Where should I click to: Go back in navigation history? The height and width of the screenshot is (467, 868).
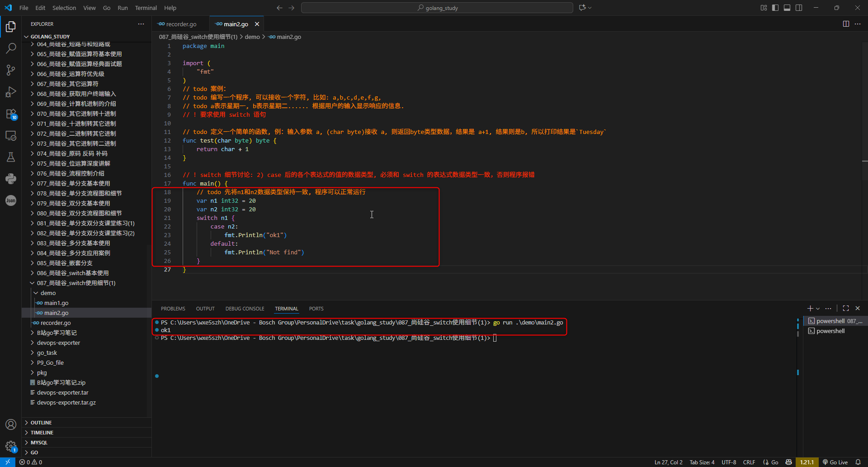point(279,8)
